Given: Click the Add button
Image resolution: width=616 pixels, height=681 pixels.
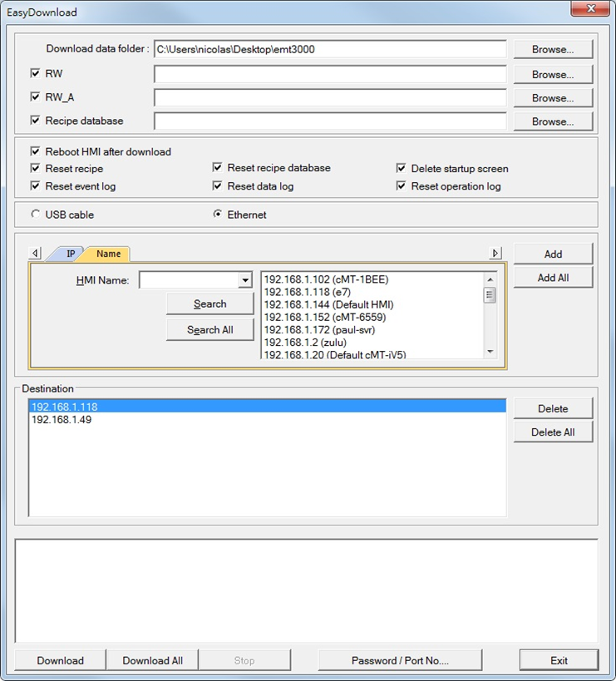Looking at the screenshot, I should point(553,254).
